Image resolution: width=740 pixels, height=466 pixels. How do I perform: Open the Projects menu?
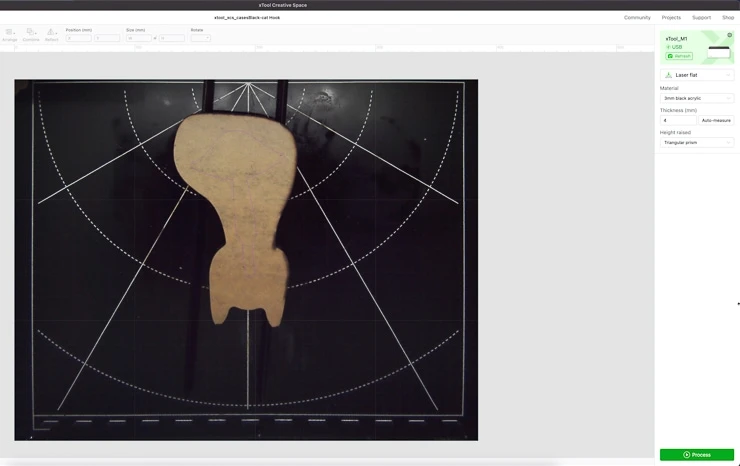click(671, 17)
